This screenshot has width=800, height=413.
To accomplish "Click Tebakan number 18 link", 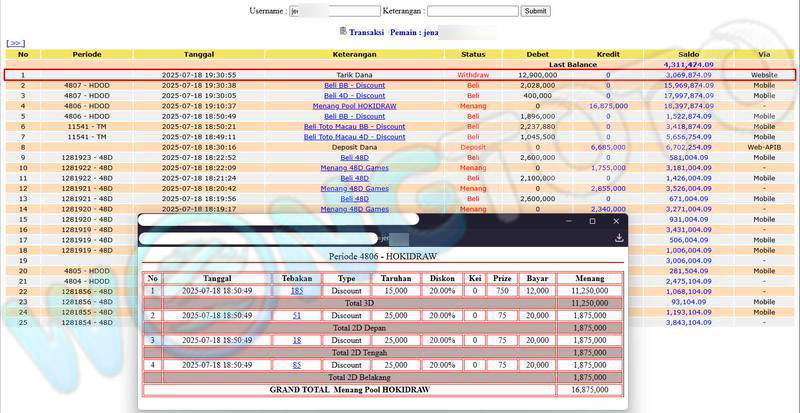I will click(297, 340).
